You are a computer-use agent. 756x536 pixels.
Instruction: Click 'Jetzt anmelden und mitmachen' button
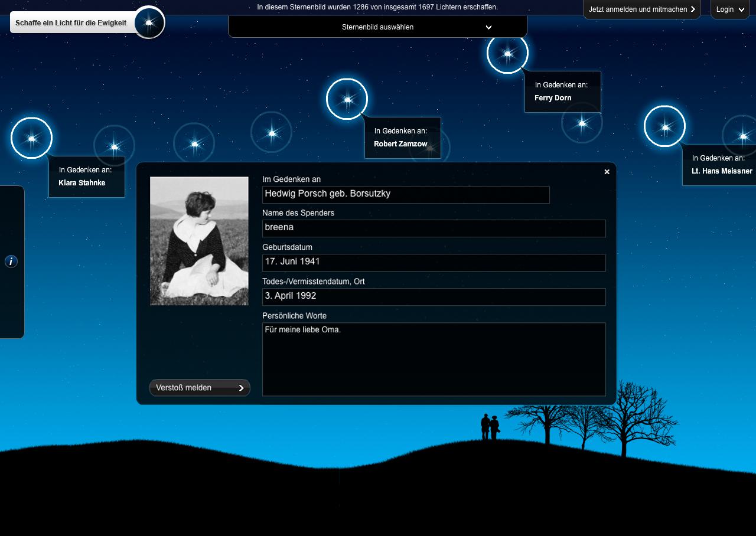coord(642,9)
